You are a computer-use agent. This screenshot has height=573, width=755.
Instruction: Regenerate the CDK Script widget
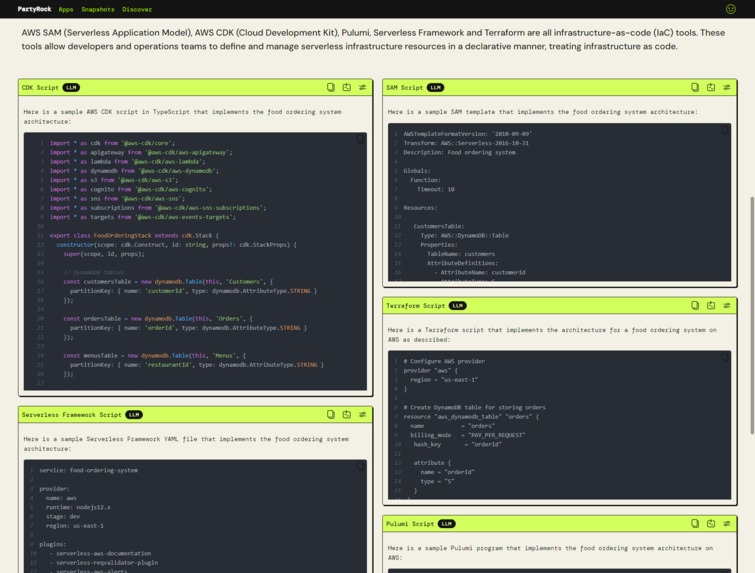tap(347, 87)
